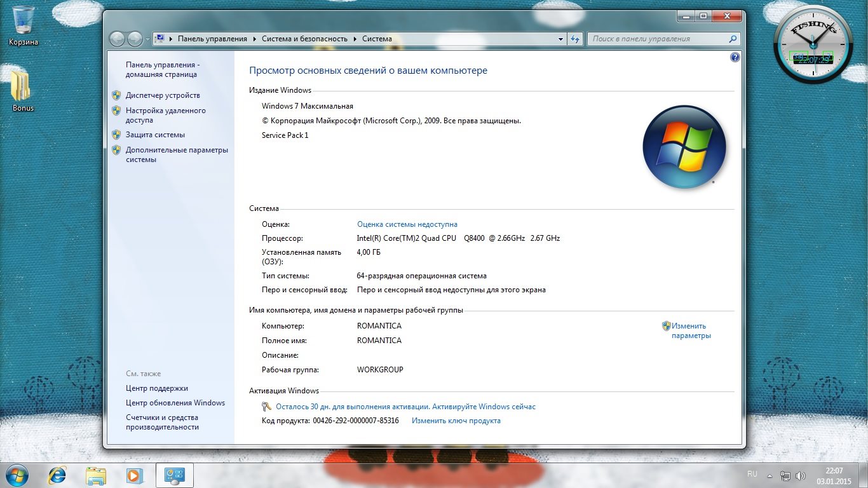
Task: Select the Система breadcrumb segment
Action: [x=377, y=39]
